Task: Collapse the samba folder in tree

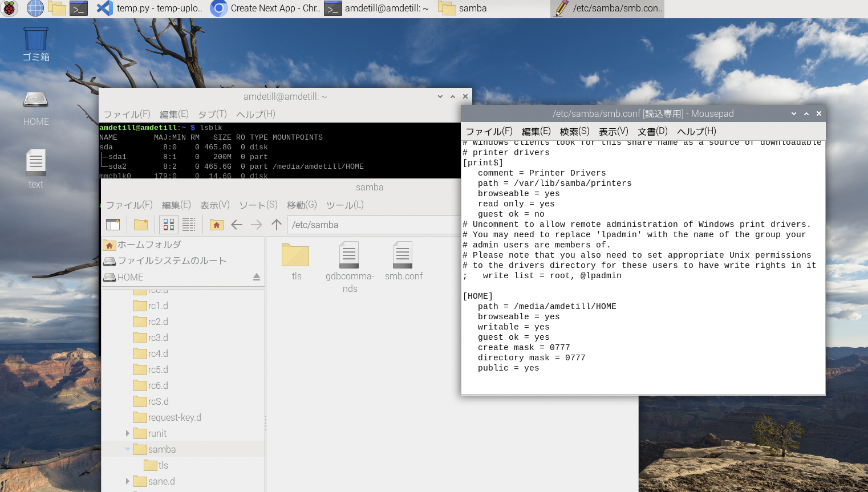Action: point(128,449)
